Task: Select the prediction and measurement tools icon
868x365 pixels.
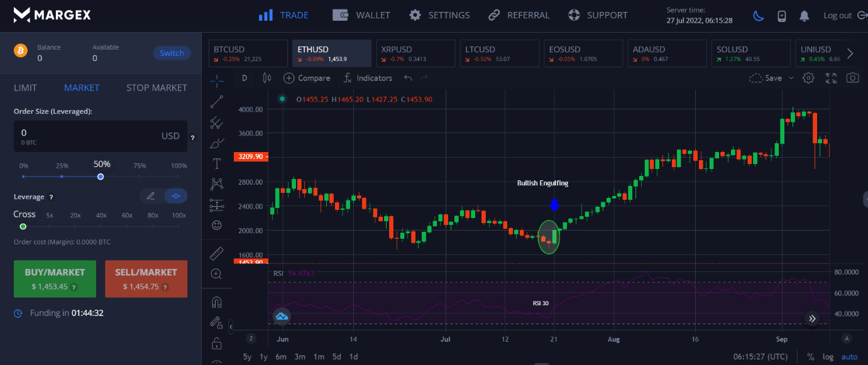Action: (217, 205)
